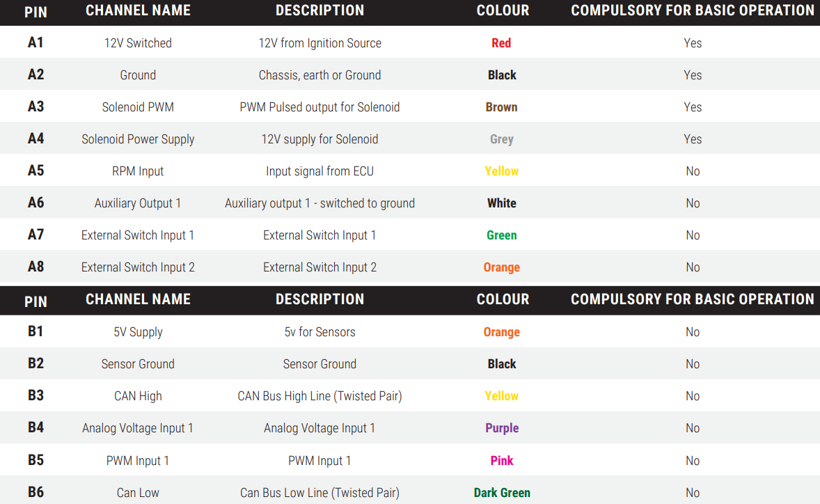Click the Pink colour label for B5
The height and width of the screenshot is (504, 820).
tap(501, 460)
